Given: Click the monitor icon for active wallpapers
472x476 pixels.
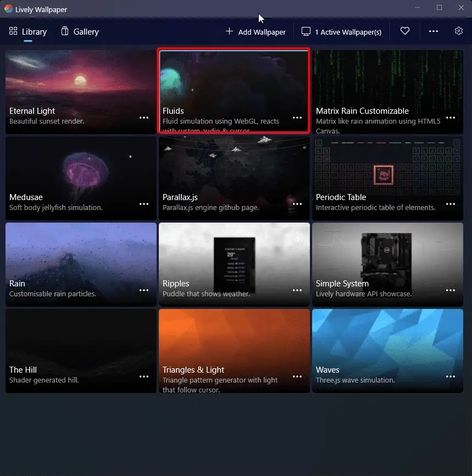Looking at the screenshot, I should (306, 31).
